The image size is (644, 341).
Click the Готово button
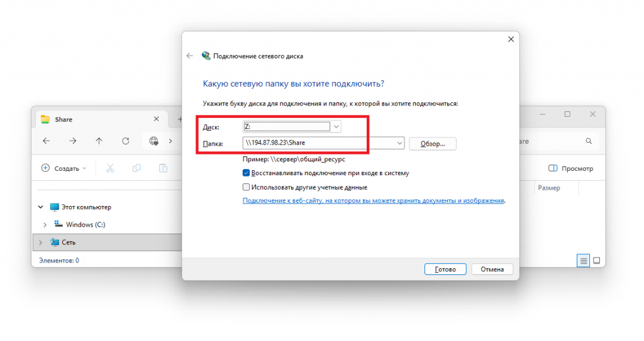coord(445,269)
